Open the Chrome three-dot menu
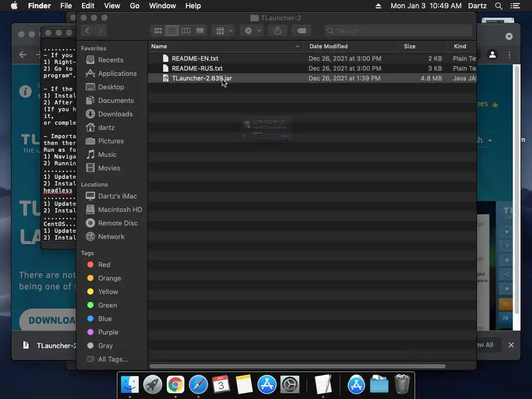Viewport: 532px width, 399px height. coord(509,55)
